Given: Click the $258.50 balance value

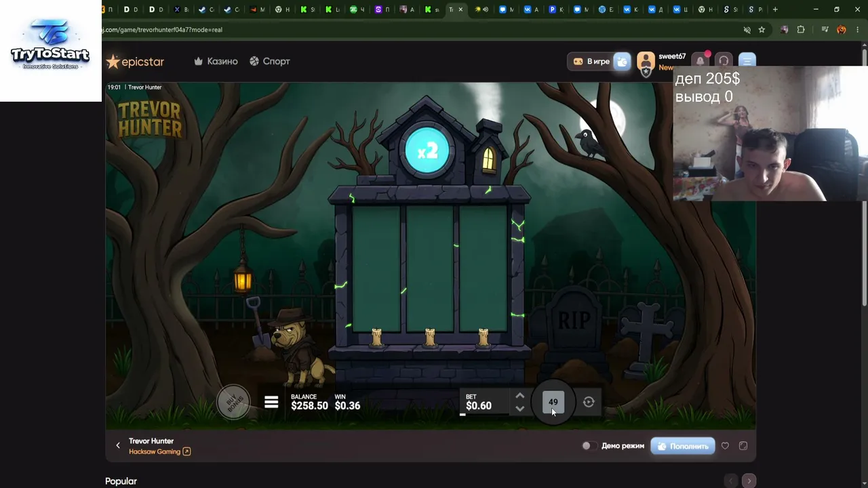Looking at the screenshot, I should (x=309, y=406).
